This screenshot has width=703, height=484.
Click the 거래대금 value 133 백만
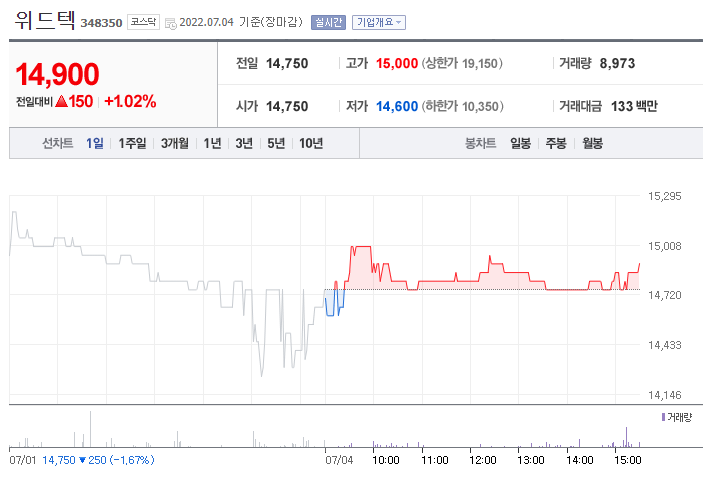point(634,107)
